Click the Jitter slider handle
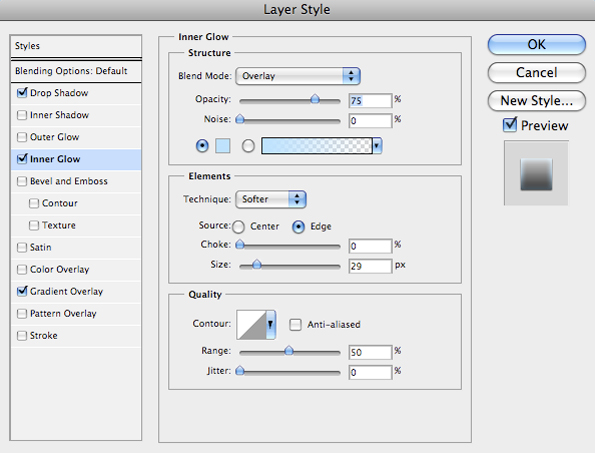The image size is (595, 453). click(240, 371)
